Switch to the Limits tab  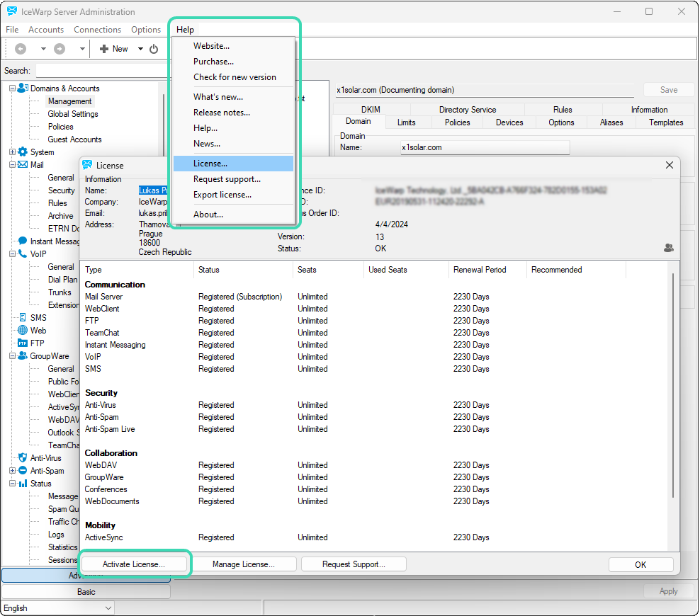pyautogui.click(x=406, y=122)
